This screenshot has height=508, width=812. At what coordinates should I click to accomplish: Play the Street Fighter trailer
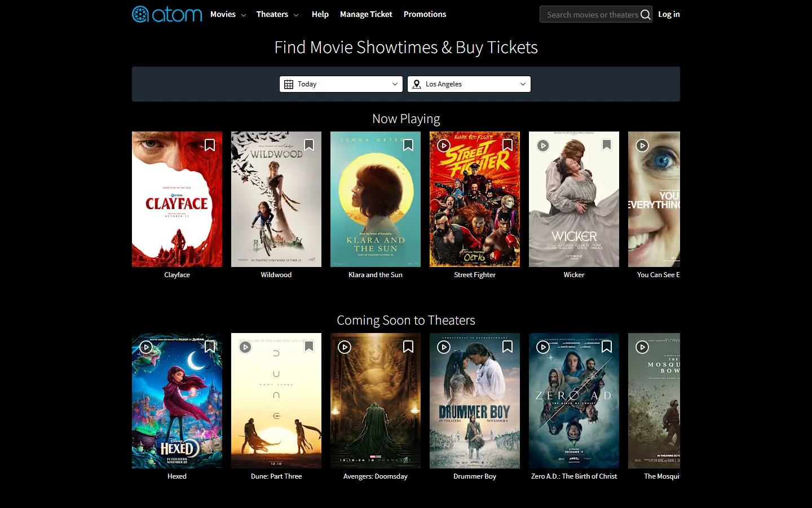[x=444, y=146]
